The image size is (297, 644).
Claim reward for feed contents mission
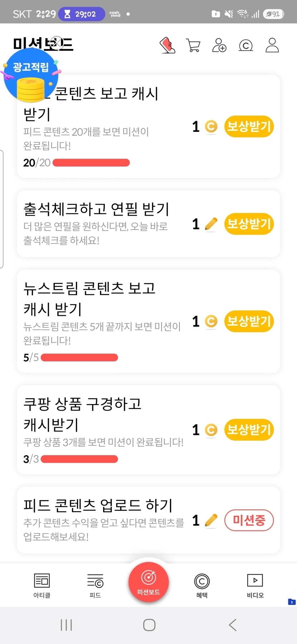[x=249, y=126]
